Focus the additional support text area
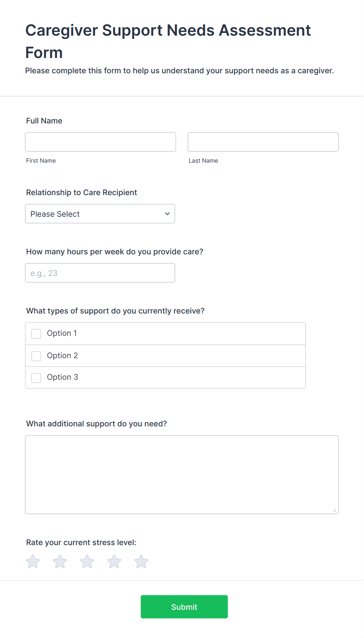The height and width of the screenshot is (638, 364). tap(182, 475)
